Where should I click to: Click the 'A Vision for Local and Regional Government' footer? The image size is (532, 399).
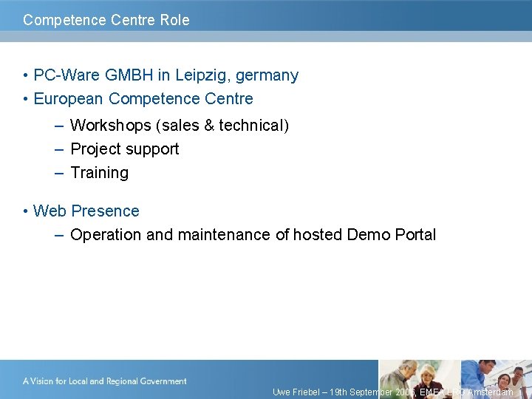click(104, 381)
